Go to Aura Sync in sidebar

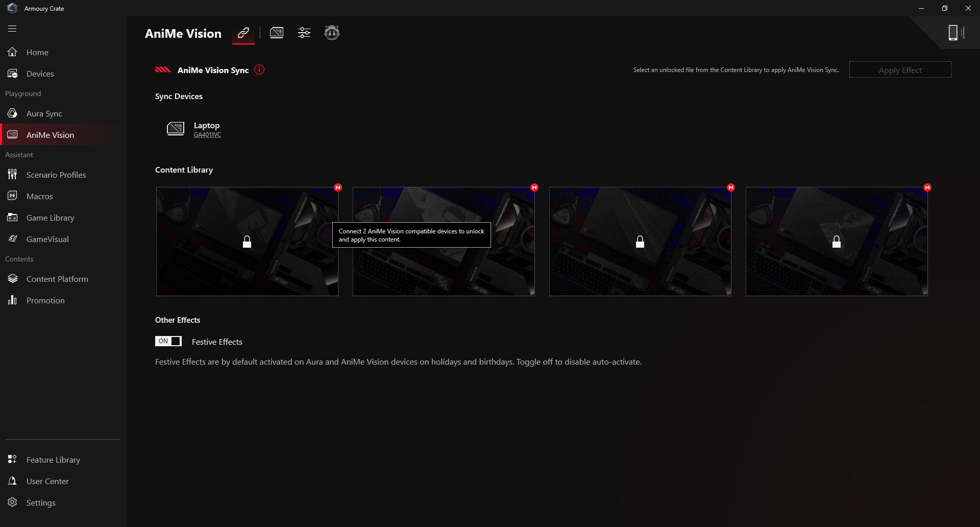[x=44, y=113]
